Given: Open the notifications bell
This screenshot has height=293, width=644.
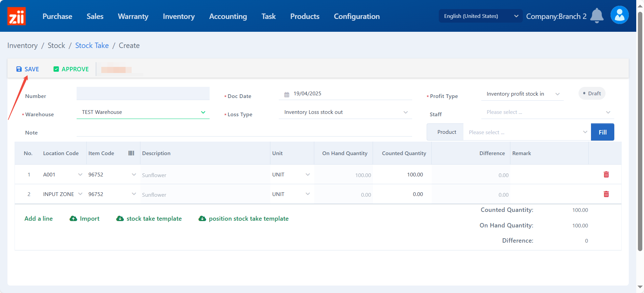Looking at the screenshot, I should (x=596, y=16).
